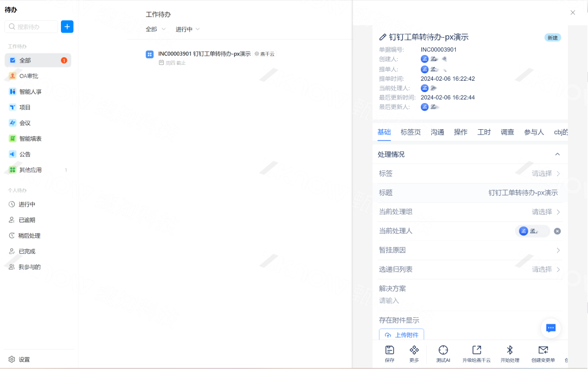Click the 标题 field value
Screen dimensions: 588x369
[523, 192]
